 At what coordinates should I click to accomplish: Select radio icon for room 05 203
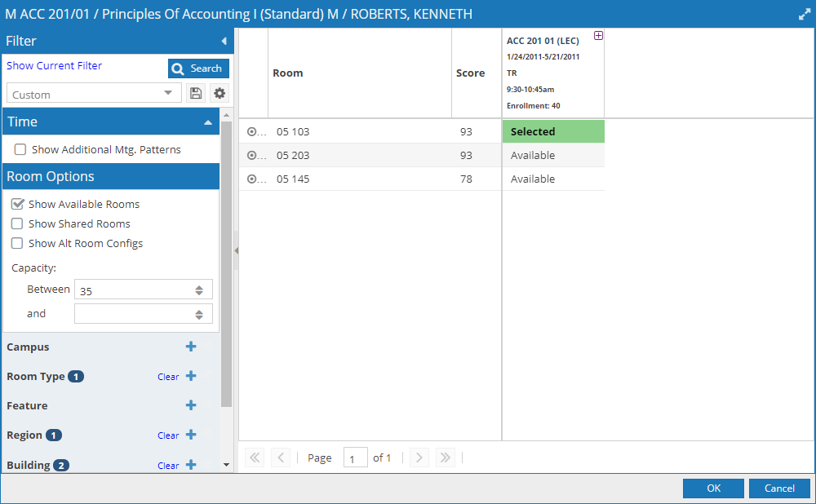[x=251, y=156]
